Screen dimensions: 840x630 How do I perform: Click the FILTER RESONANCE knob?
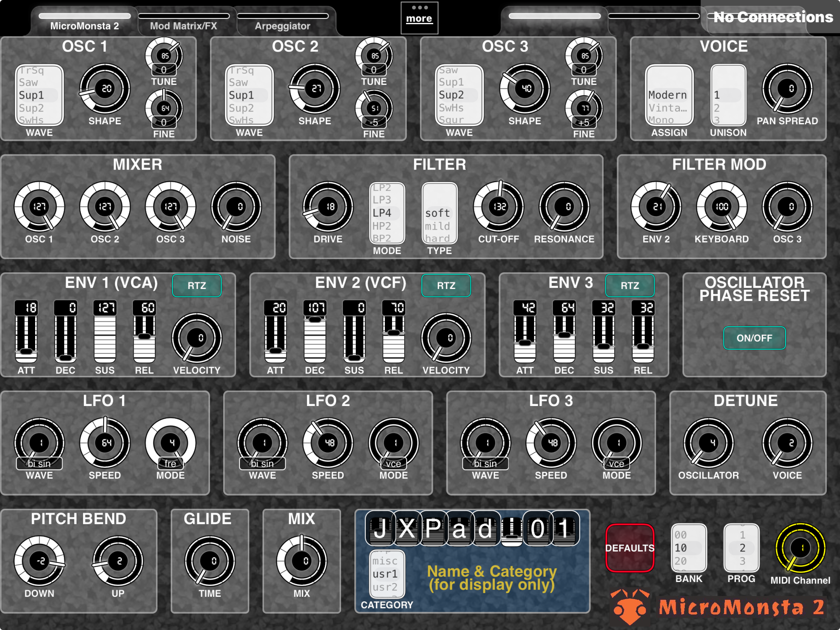coord(564,207)
